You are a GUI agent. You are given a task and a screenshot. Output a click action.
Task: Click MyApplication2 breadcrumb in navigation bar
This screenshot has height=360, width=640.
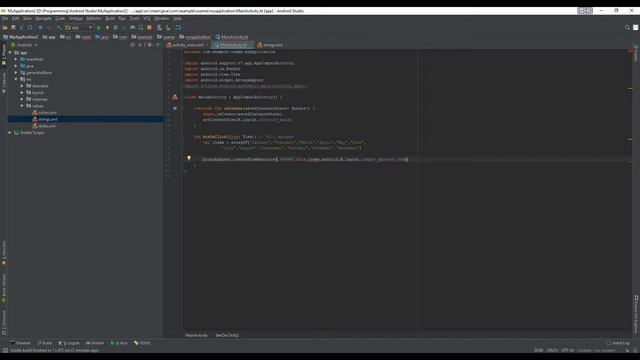[x=20, y=37]
